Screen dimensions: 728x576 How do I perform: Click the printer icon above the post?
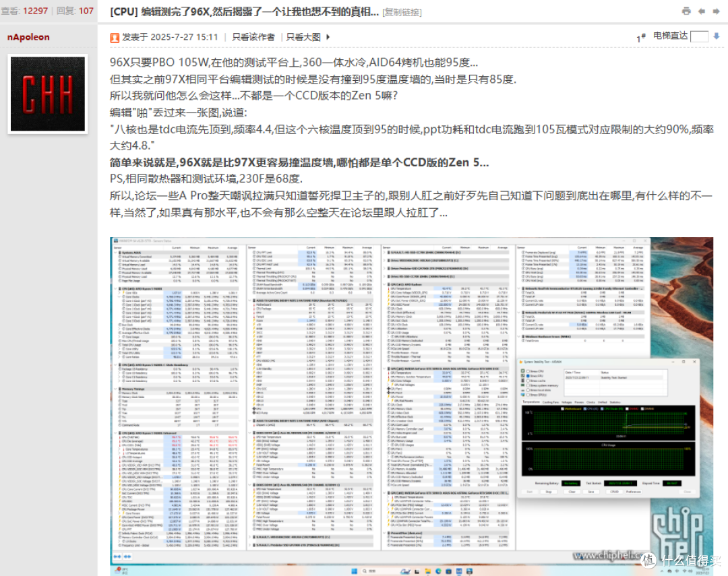pyautogui.click(x=686, y=11)
